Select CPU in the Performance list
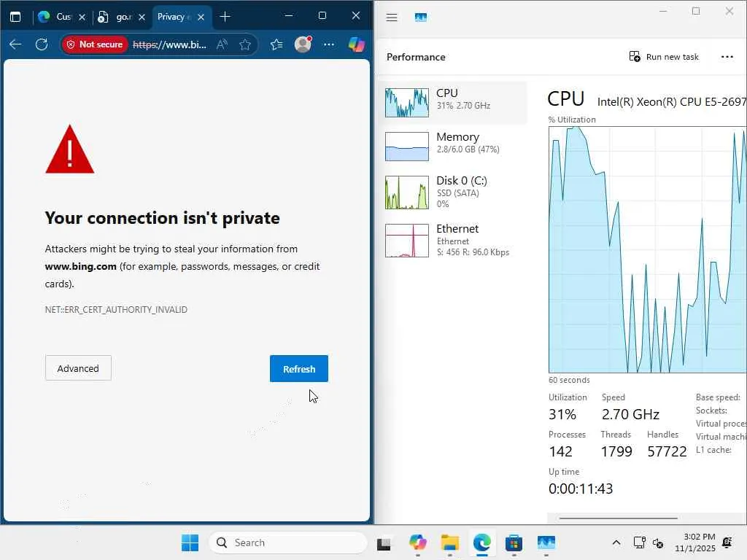 tap(453, 102)
